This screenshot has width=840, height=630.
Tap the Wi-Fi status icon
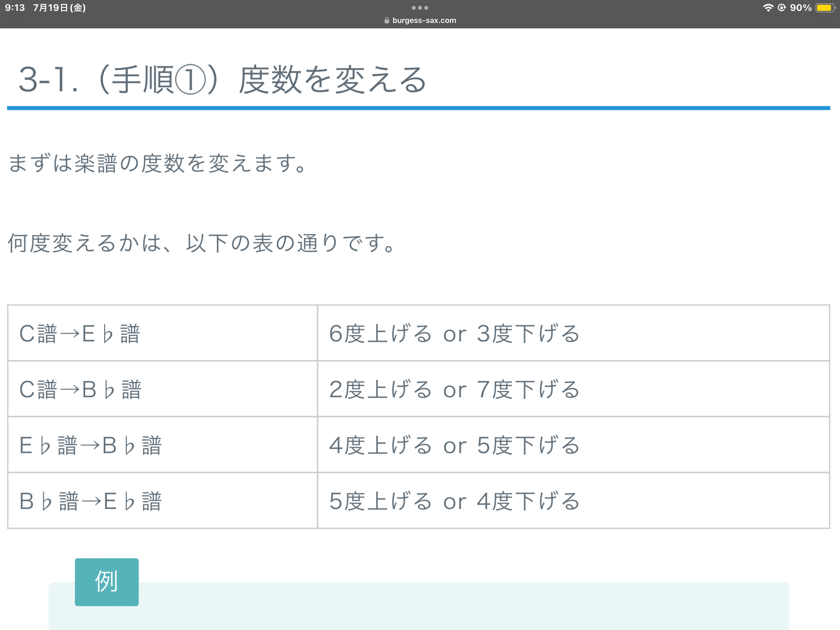pos(768,8)
